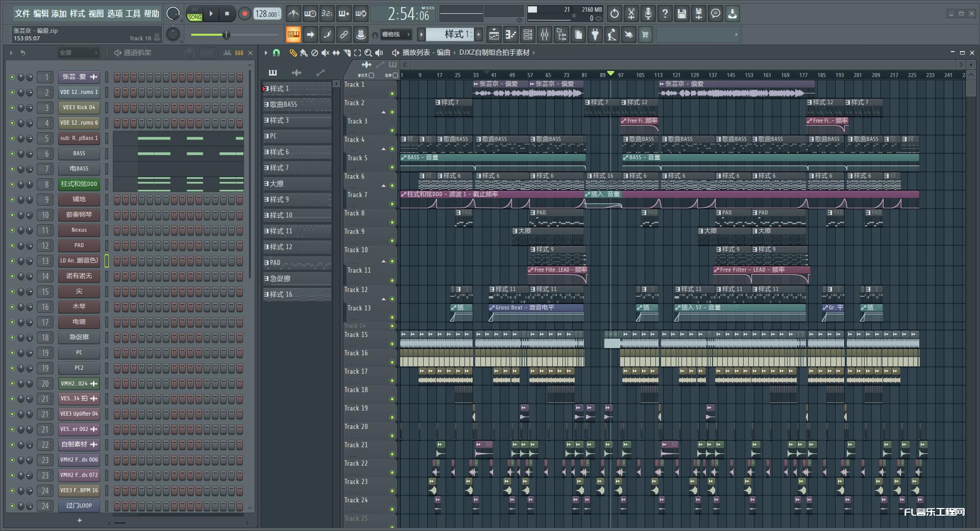The height and width of the screenshot is (531, 980).
Task: Open the playlist view with the highlighted orange icon
Action: [293, 35]
